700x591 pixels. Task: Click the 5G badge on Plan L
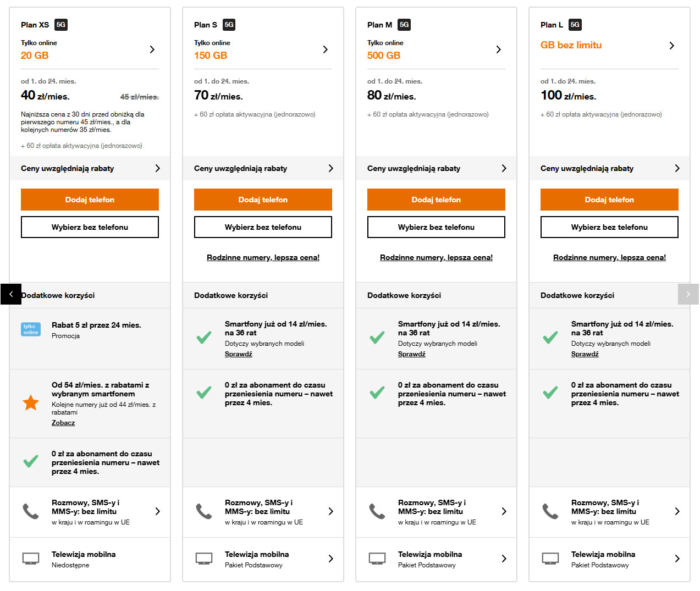(575, 25)
